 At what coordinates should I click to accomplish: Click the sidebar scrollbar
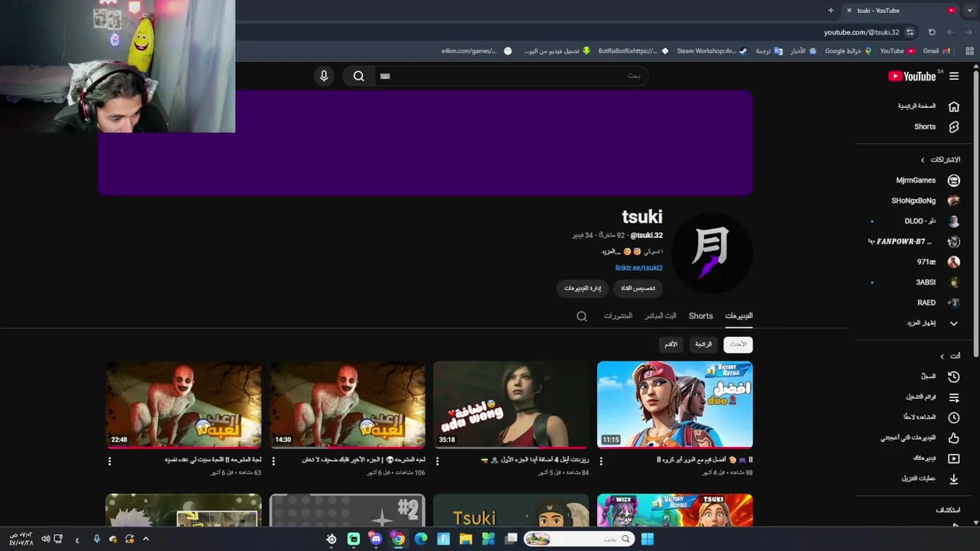click(976, 214)
